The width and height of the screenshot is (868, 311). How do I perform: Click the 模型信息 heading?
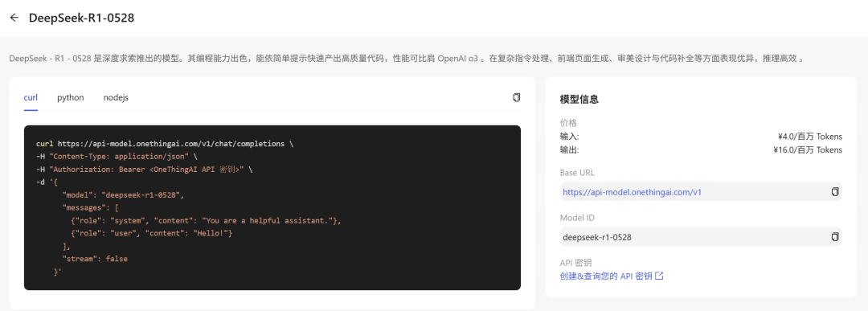click(x=579, y=100)
